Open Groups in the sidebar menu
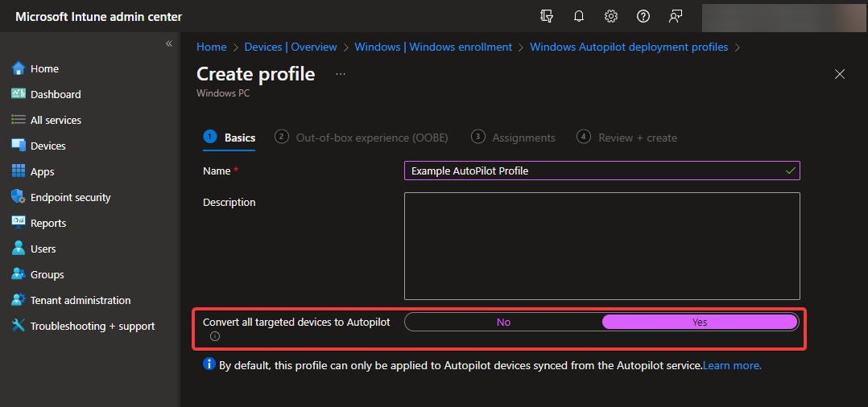 point(47,275)
